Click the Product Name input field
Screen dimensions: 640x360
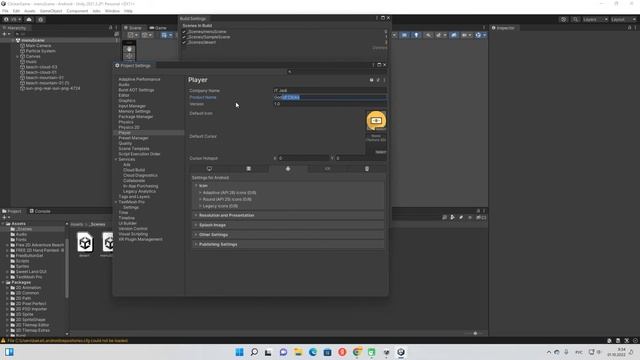coord(330,97)
